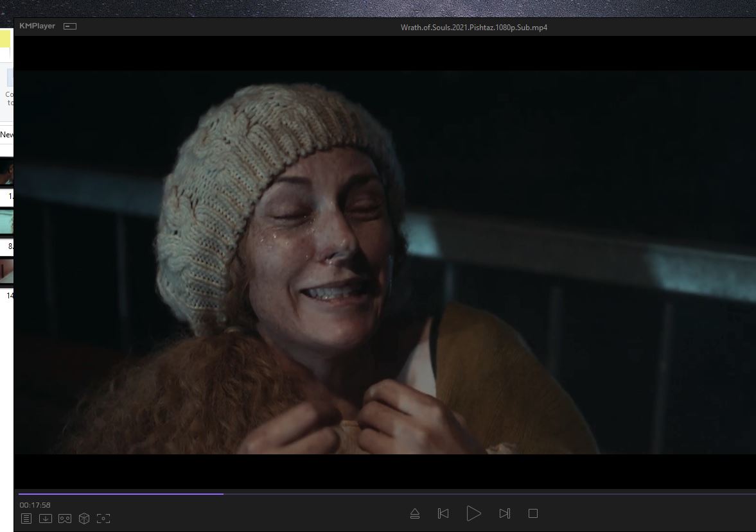Click the New item in the background window
The width and height of the screenshot is (756, 532).
coord(6,135)
